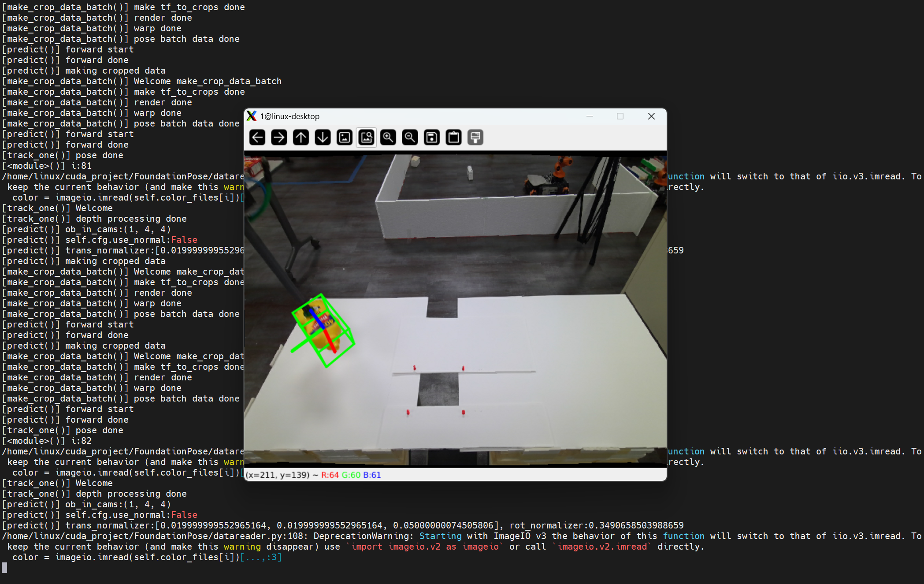924x584 pixels.
Task: Click the pan left arrow icon
Action: point(257,138)
